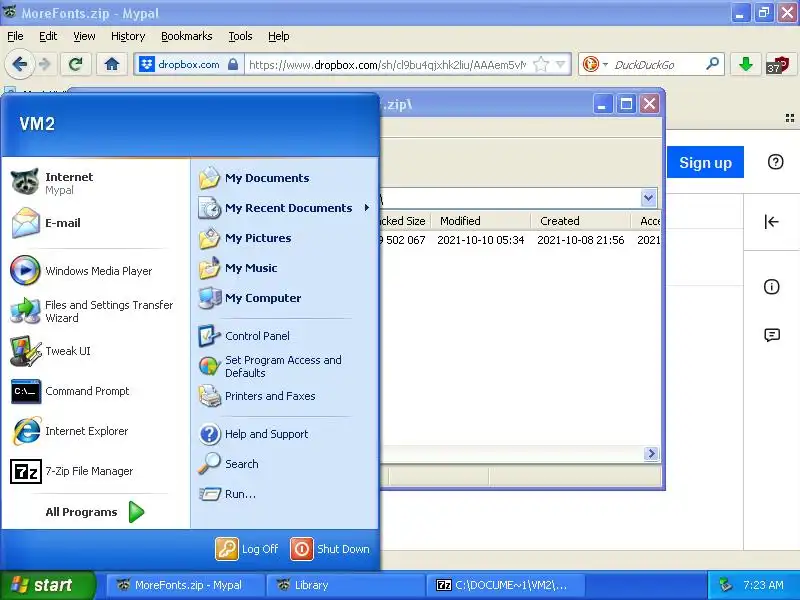Open Help and Support
This screenshot has width=800, height=600.
pyautogui.click(x=285, y=434)
